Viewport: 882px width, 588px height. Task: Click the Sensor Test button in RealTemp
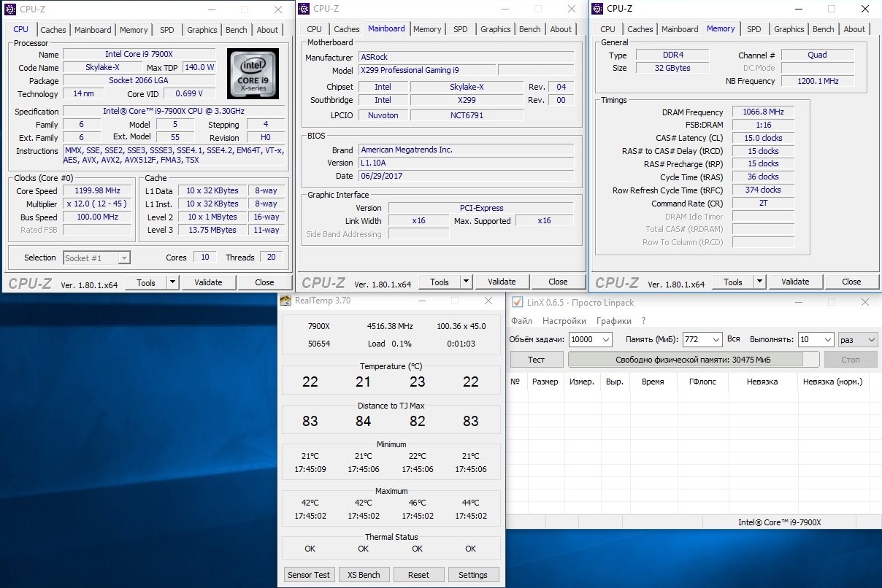[309, 575]
